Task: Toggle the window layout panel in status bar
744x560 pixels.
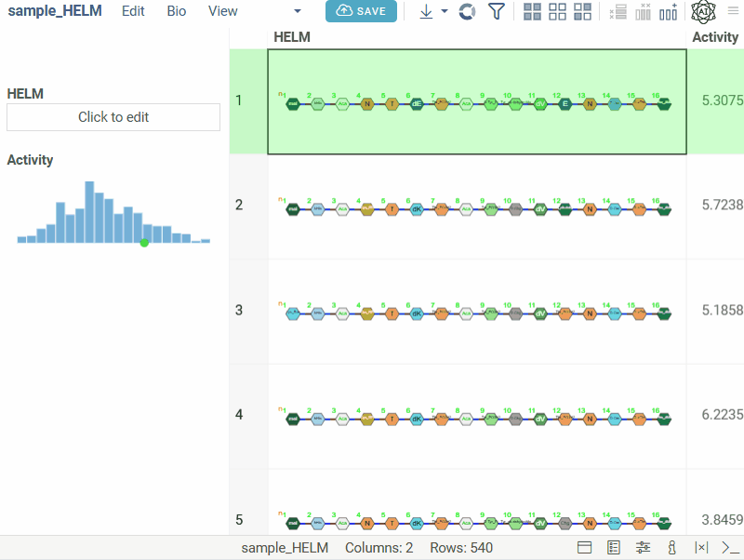Action: 585,548
